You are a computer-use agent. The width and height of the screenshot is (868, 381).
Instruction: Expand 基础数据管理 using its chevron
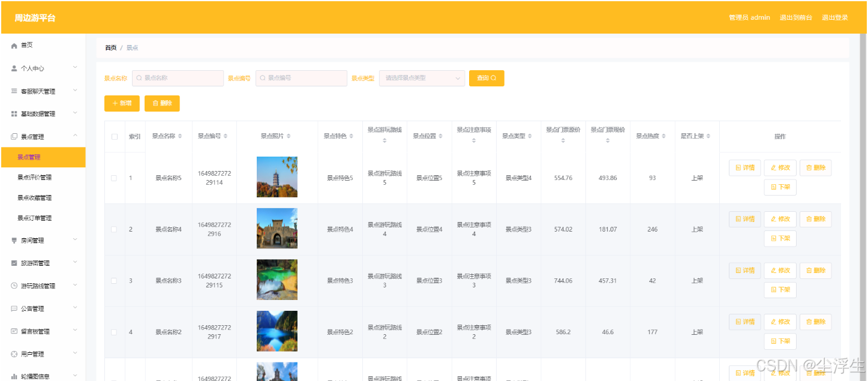(75, 113)
